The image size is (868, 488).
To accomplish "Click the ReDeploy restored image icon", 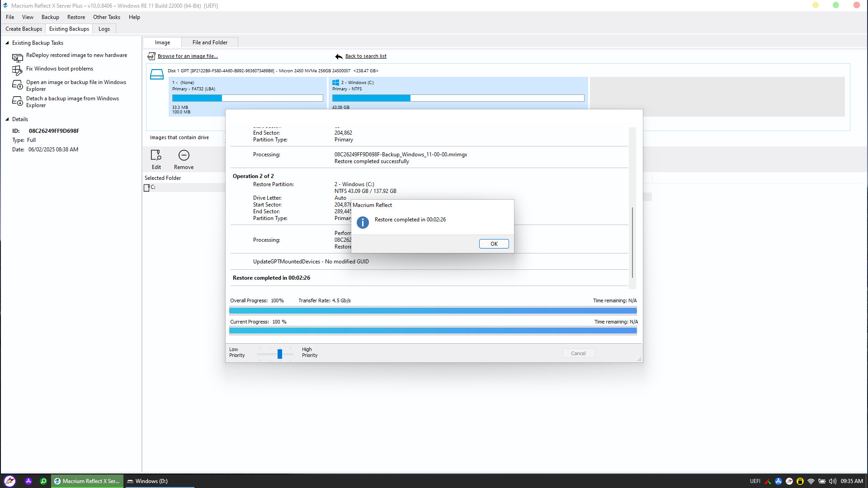I will [x=17, y=57].
